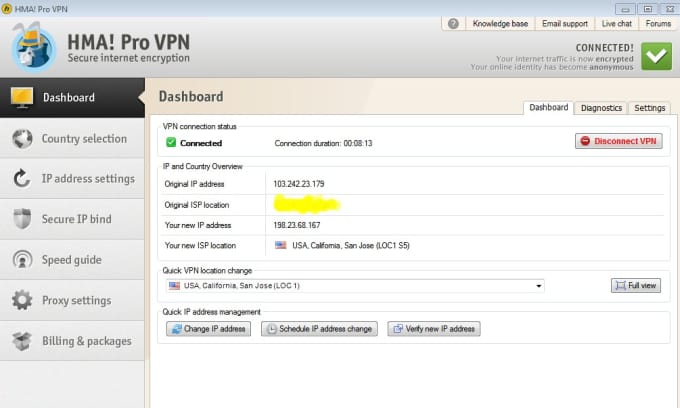Open the Speed guide section

point(72,260)
